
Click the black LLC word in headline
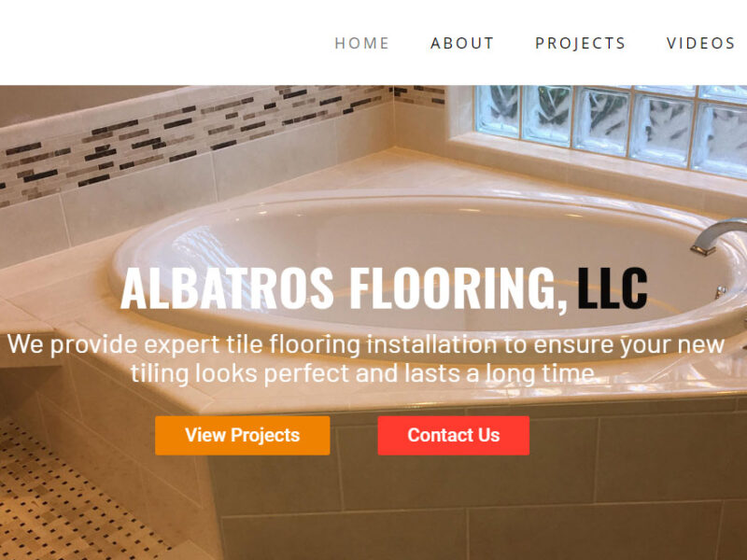pyautogui.click(x=613, y=288)
